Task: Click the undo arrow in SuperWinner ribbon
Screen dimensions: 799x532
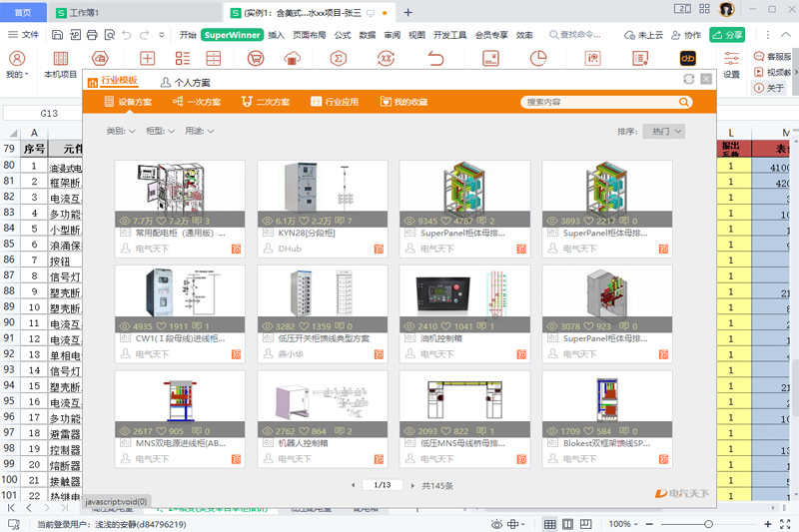Action: tap(435, 59)
